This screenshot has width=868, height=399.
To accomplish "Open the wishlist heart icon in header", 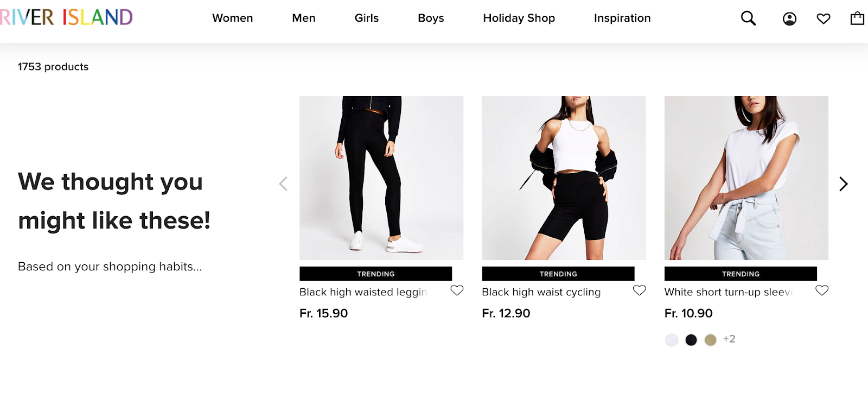I will point(824,18).
